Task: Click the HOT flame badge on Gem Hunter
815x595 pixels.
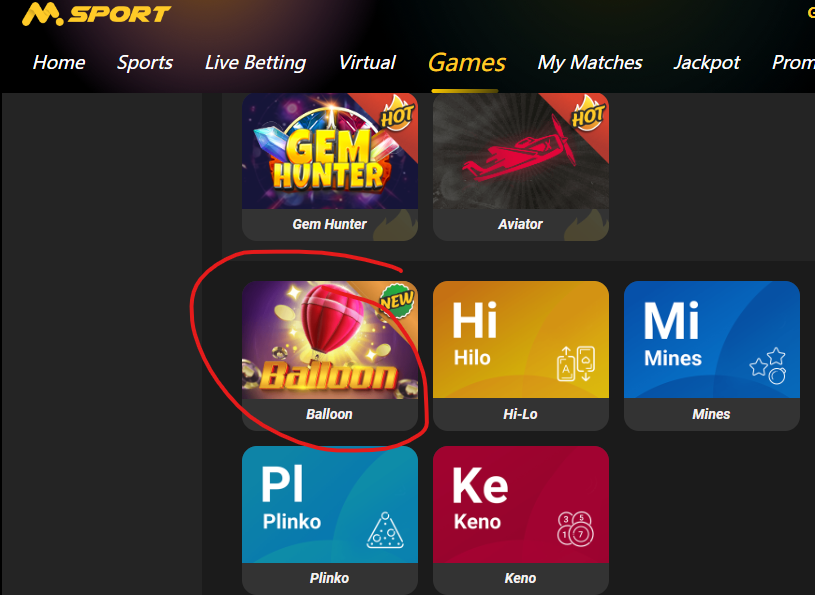Action: (398, 113)
